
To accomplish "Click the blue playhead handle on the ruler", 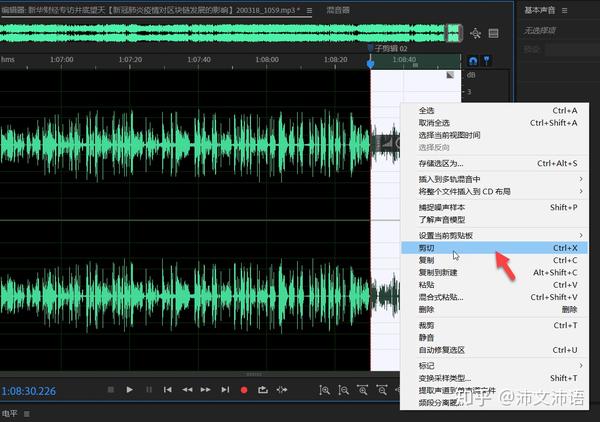I will coord(370,64).
